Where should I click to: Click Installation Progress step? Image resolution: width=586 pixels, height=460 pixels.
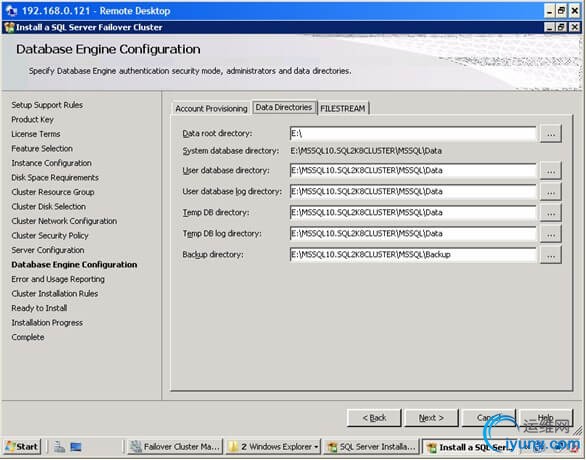tap(47, 322)
